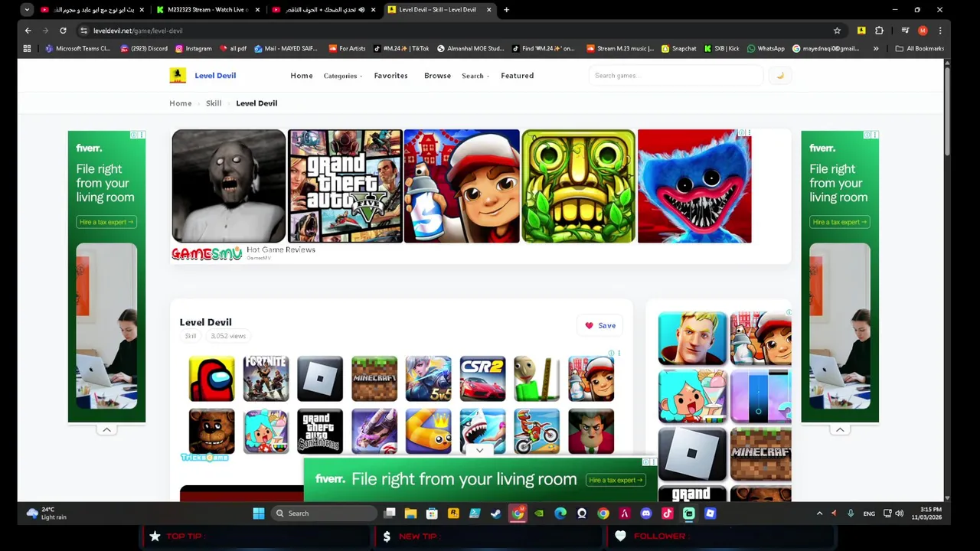
Task: Click the Search games input field
Action: coord(676,75)
